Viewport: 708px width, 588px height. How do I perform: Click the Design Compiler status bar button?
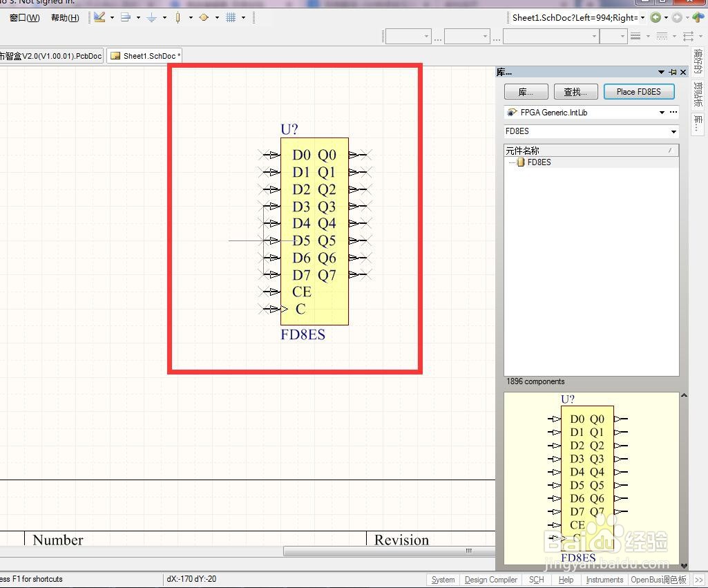pyautogui.click(x=491, y=580)
